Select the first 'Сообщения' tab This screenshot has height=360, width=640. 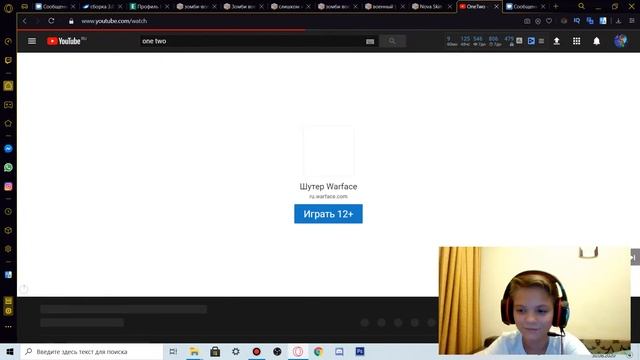(x=53, y=7)
